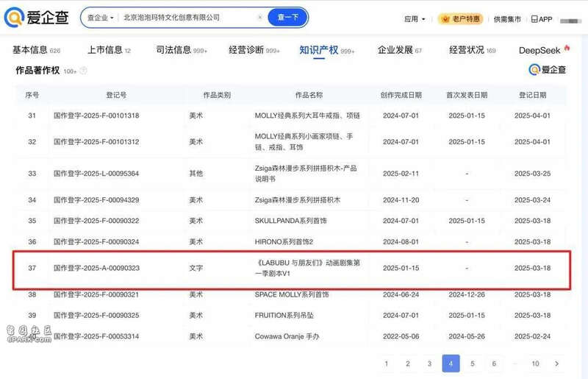Click the 爱企查 logo at top left
The image size is (588, 379).
(38, 18)
